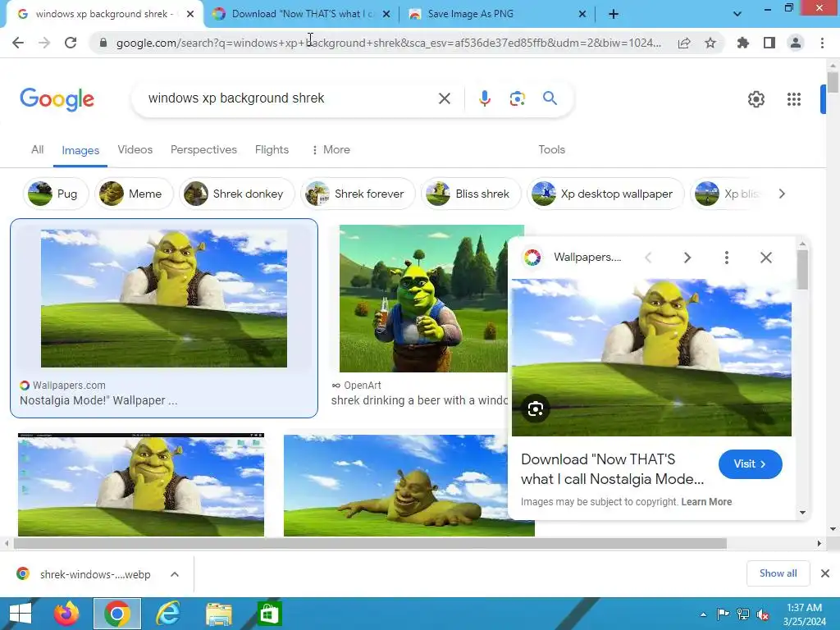Expand the shrek-windows webp download options
Screen dimensions: 840x630
pyautogui.click(x=175, y=574)
